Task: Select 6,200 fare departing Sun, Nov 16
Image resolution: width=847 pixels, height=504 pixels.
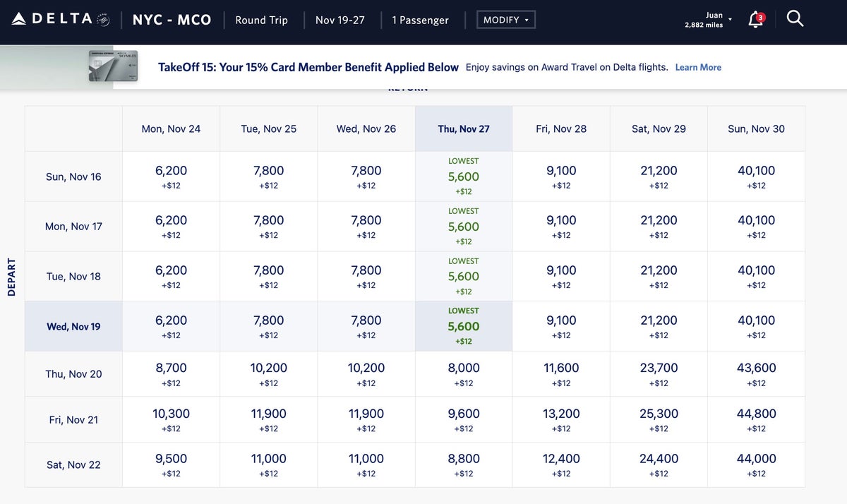Action: tap(171, 176)
